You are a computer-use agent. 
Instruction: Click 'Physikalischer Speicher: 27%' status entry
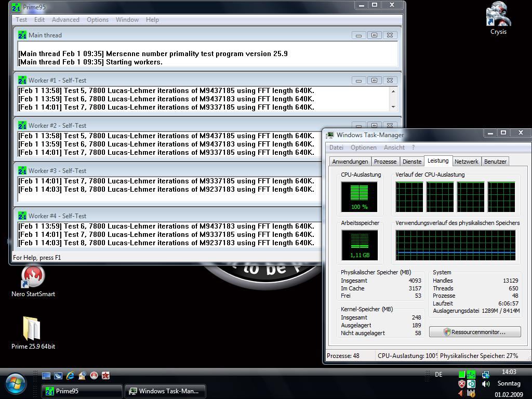click(x=479, y=356)
